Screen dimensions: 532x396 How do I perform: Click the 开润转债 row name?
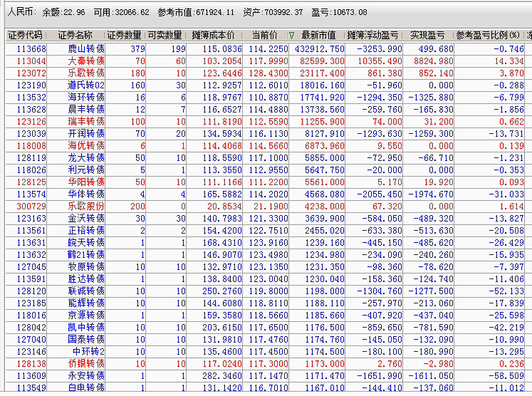(x=86, y=134)
